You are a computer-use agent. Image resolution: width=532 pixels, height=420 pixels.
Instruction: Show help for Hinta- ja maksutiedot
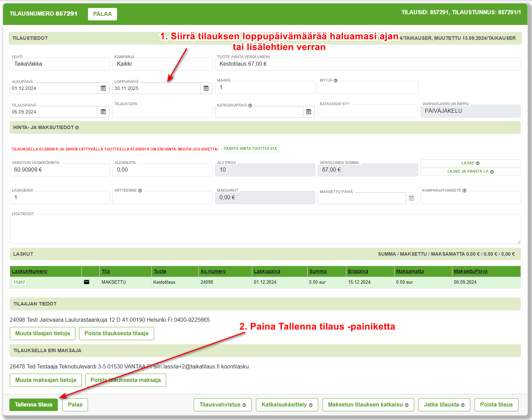tap(77, 128)
